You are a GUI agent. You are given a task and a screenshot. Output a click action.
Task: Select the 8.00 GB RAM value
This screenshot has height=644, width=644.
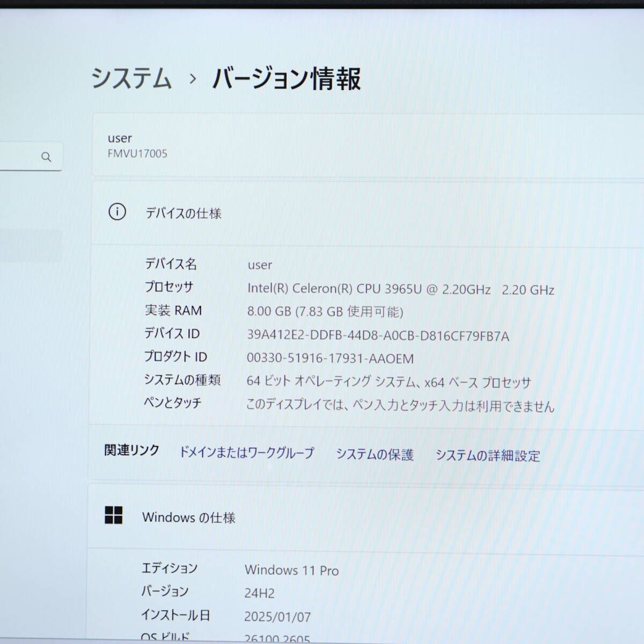(x=325, y=312)
